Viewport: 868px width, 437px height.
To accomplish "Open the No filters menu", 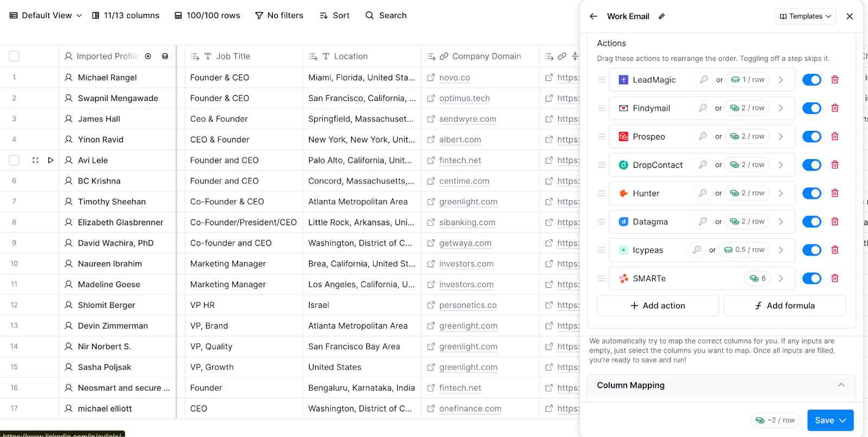I will pyautogui.click(x=279, y=15).
